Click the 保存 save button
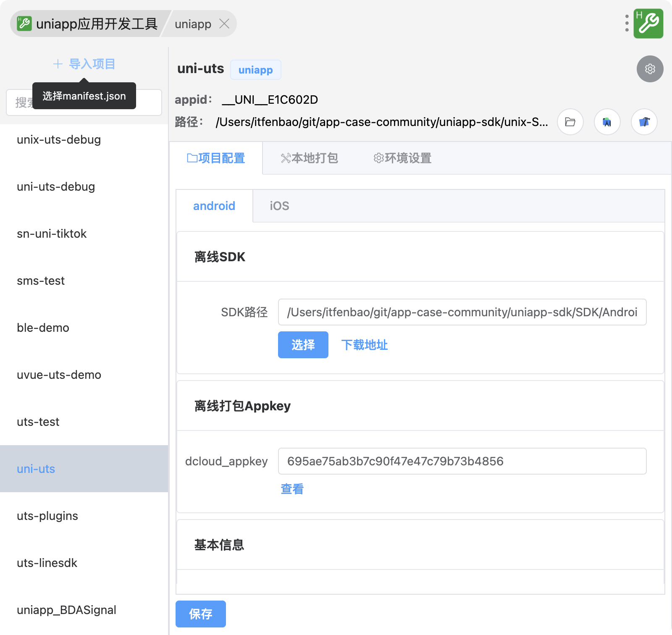 pos(201,614)
